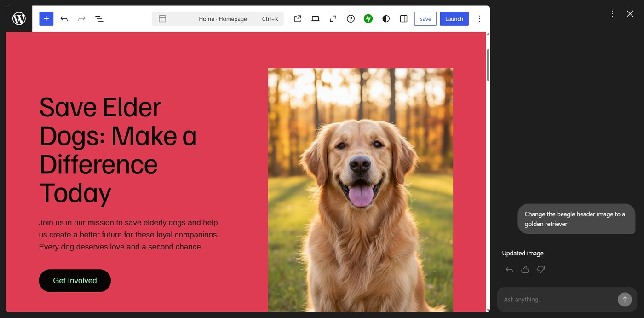644x318 pixels.
Task: Open the editor options kebab menu
Action: pyautogui.click(x=479, y=18)
